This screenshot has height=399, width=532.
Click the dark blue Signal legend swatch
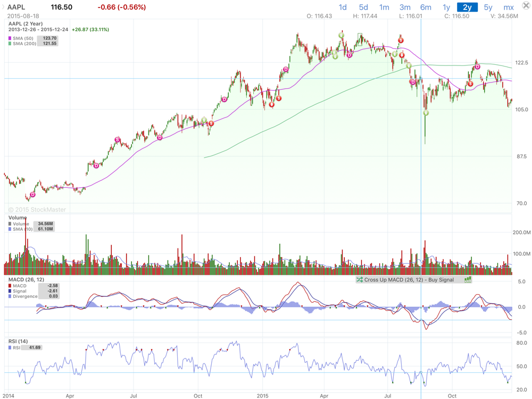(10, 291)
